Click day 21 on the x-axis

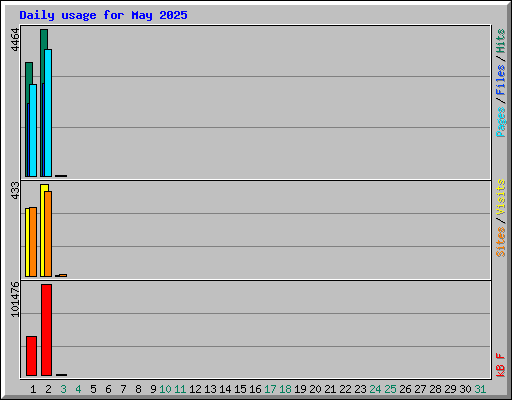point(330,389)
